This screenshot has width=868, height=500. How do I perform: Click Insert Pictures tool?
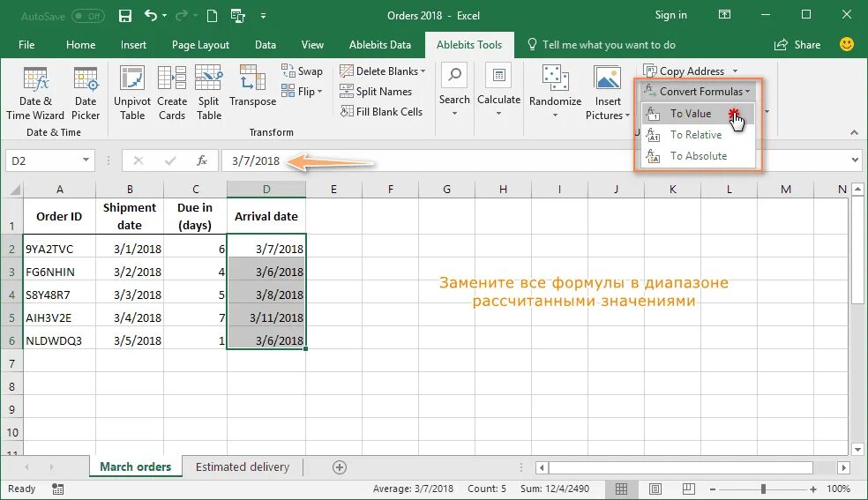(x=608, y=93)
